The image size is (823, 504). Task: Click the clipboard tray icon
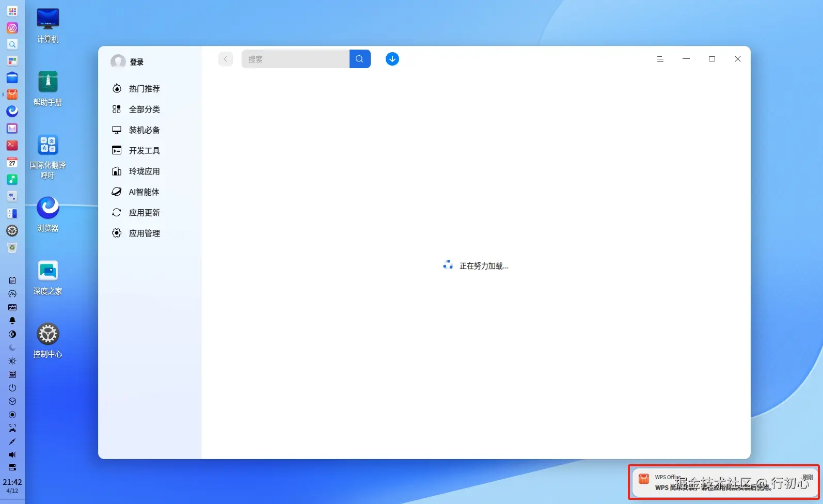click(x=12, y=280)
